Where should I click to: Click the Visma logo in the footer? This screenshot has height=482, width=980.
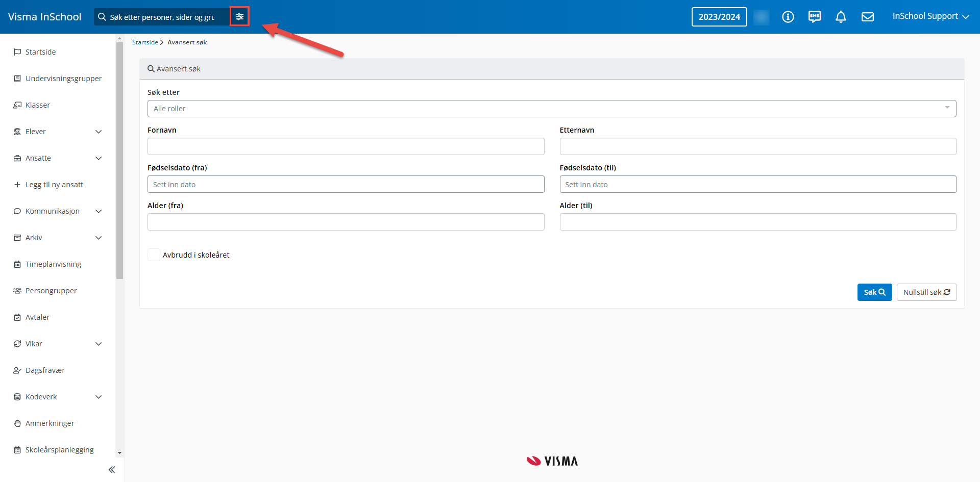pos(552,461)
